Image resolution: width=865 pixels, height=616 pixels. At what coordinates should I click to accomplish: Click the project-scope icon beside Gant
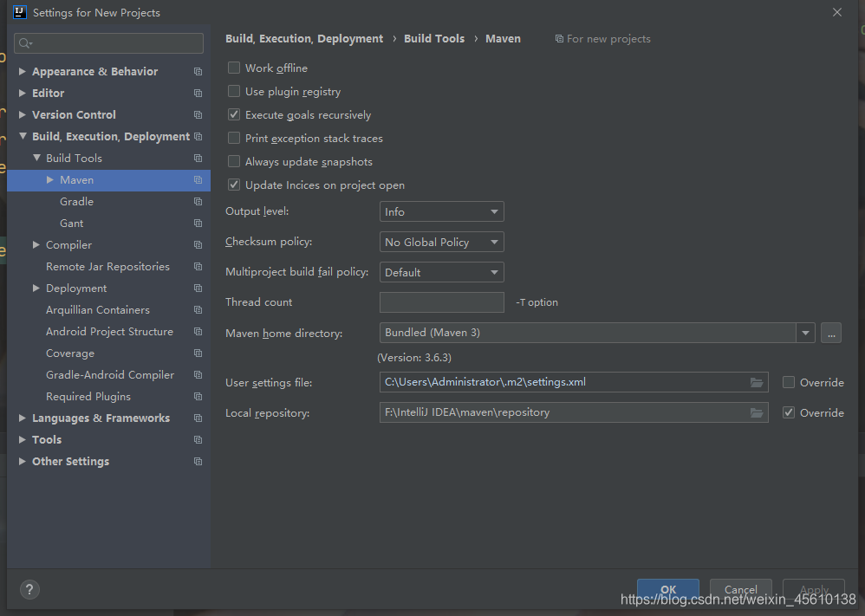pos(198,223)
